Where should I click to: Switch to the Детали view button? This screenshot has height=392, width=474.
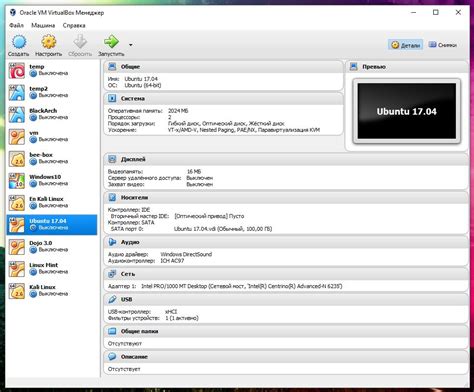[405, 45]
